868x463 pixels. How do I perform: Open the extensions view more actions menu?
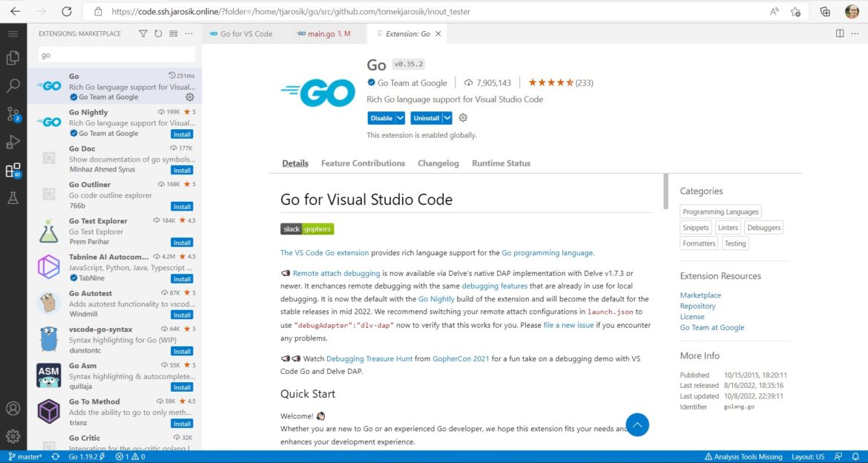[x=189, y=33]
